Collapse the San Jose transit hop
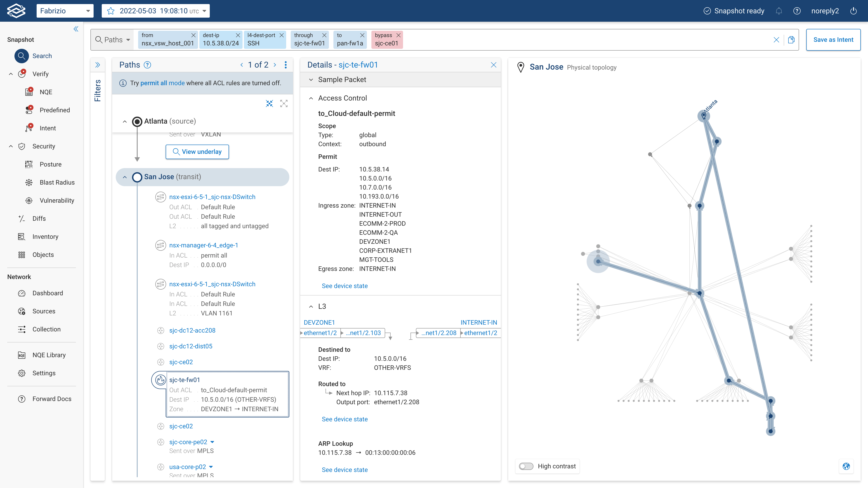 click(125, 177)
